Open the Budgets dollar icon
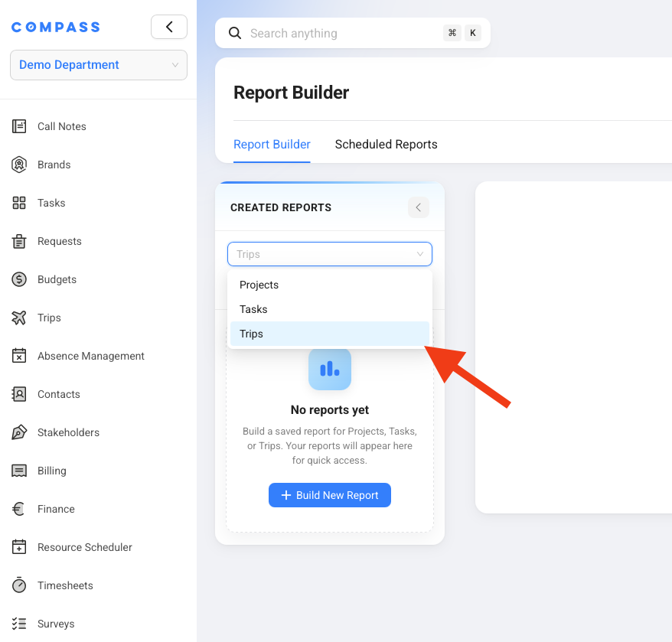The width and height of the screenshot is (672, 642). (x=19, y=279)
